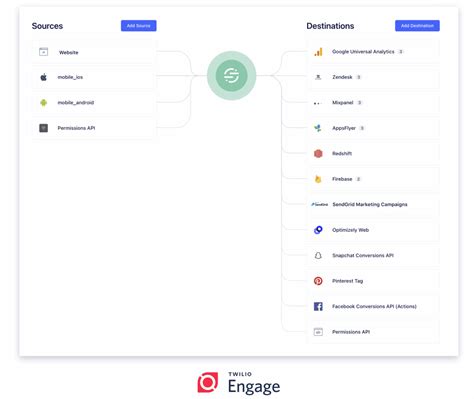Click the AppsFlyer count badge
This screenshot has width=474, height=399.
click(x=362, y=128)
